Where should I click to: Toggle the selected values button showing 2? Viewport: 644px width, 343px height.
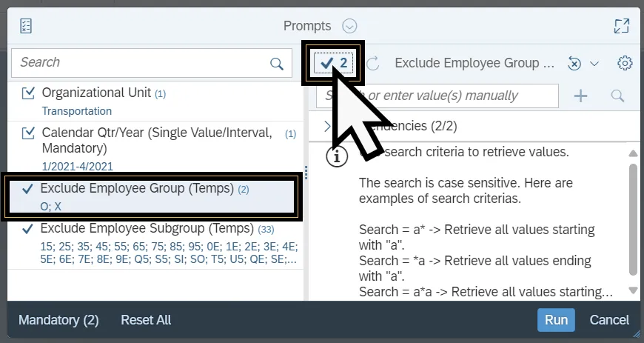pyautogui.click(x=334, y=64)
